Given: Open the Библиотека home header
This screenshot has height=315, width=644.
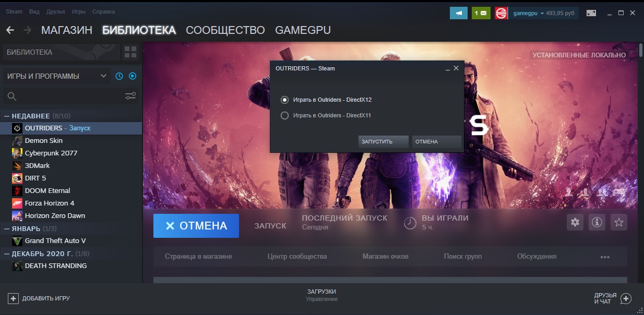Looking at the screenshot, I should tap(62, 52).
